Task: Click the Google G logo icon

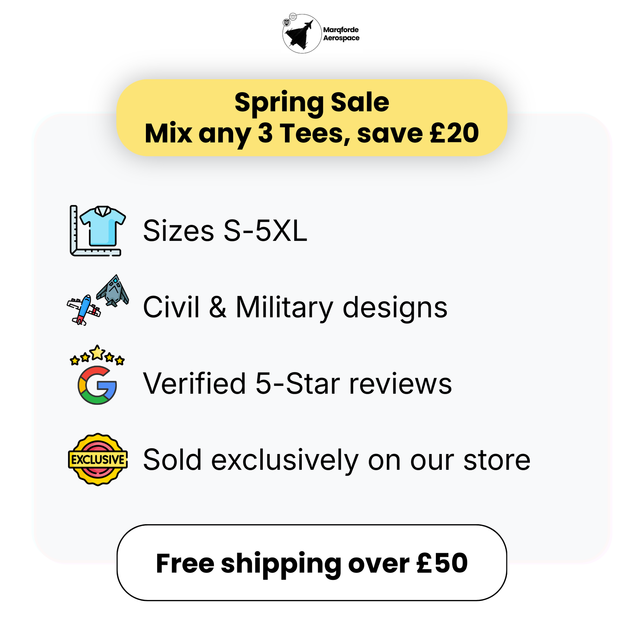Action: tap(97, 385)
